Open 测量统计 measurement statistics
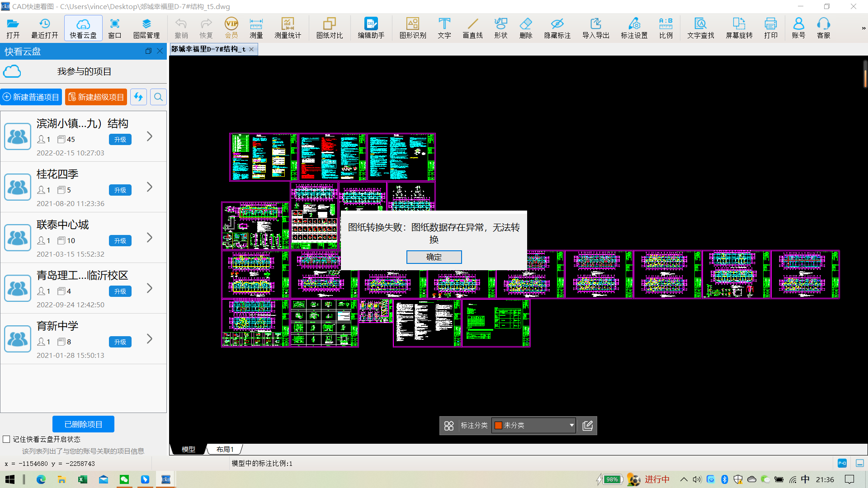Viewport: 868px width, 488px height. 288,28
